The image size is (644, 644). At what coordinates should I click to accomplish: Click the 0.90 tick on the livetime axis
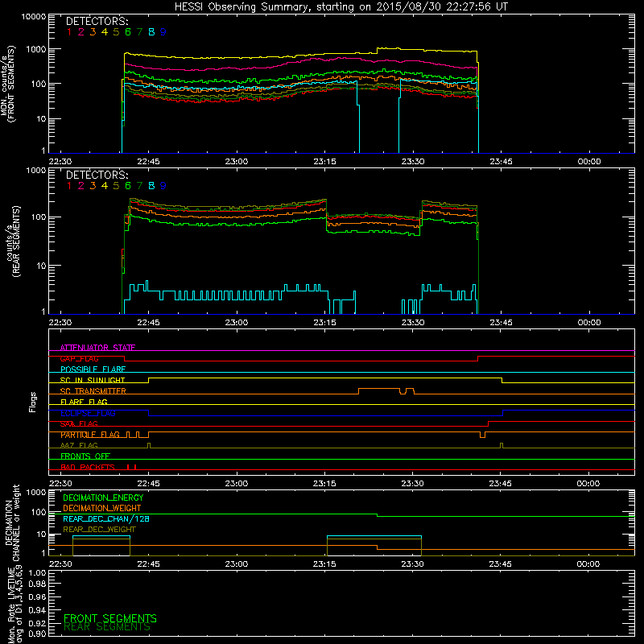click(38, 634)
